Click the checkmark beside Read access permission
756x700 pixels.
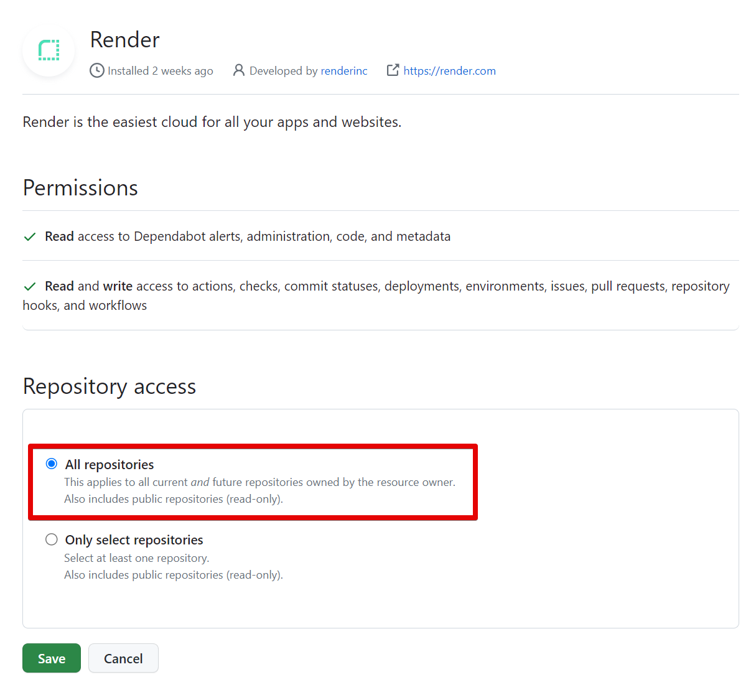29,236
